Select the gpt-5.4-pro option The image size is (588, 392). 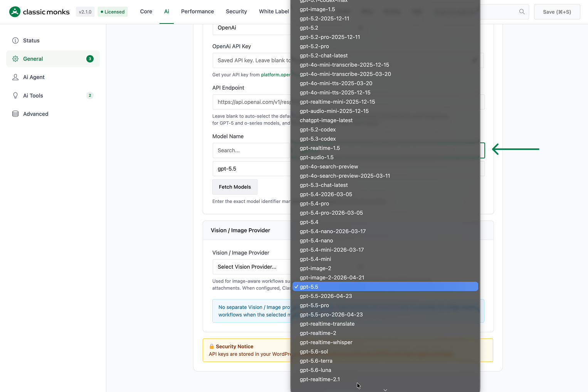385,204
